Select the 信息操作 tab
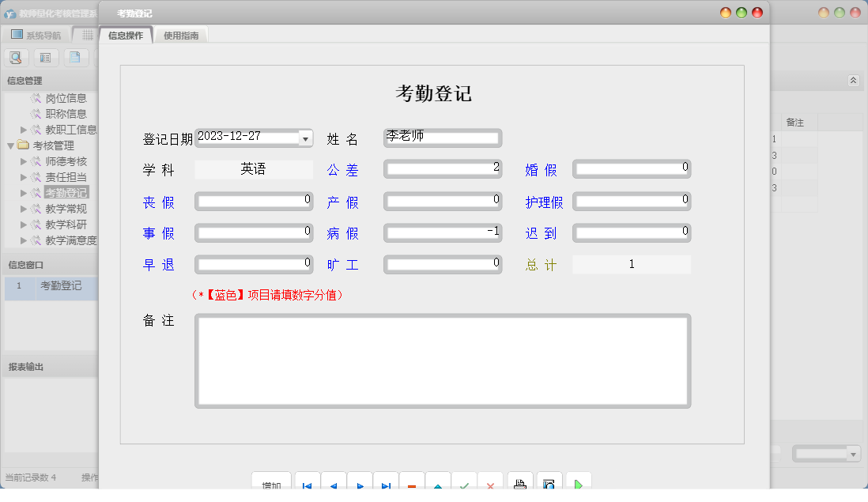The image size is (868, 502). (127, 35)
